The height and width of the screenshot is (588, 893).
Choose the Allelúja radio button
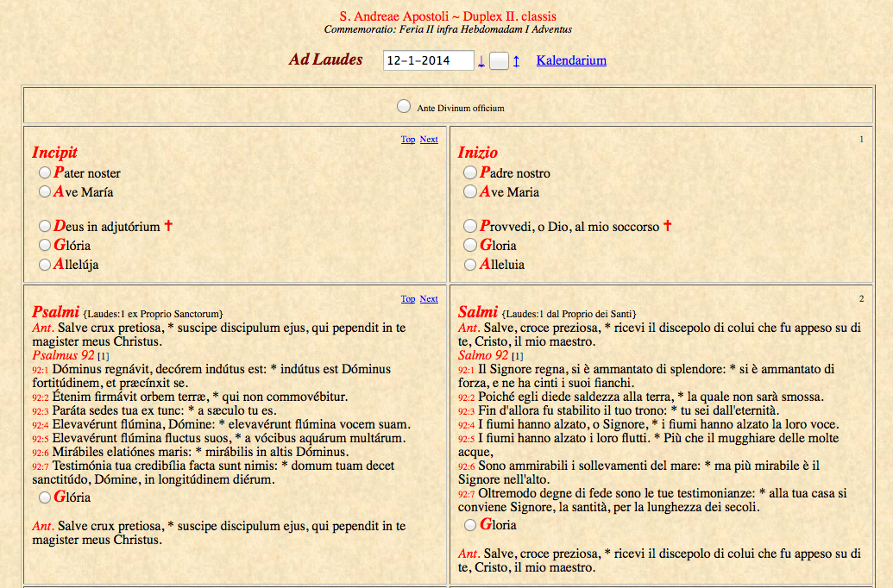(45, 265)
